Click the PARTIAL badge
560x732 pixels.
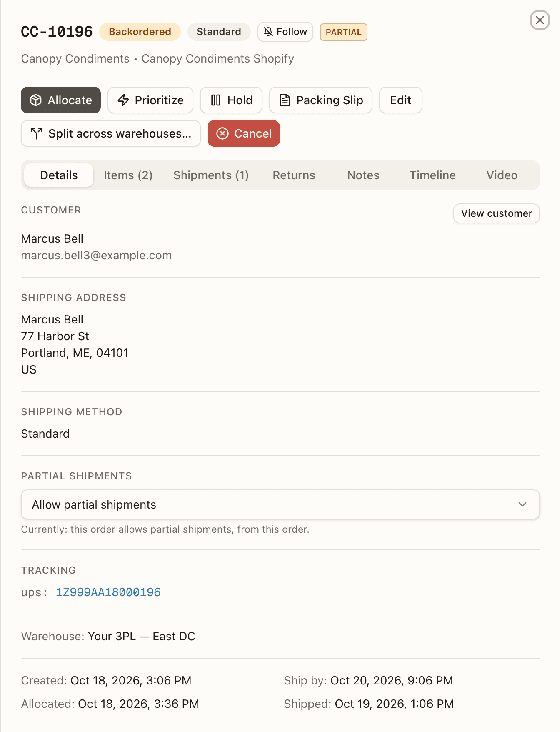click(x=343, y=32)
